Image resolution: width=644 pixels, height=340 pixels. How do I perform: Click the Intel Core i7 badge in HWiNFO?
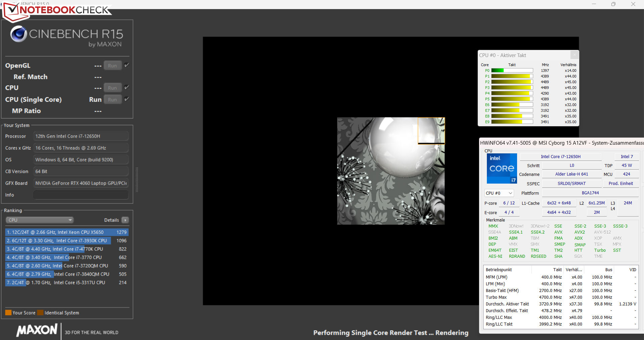tap(502, 168)
